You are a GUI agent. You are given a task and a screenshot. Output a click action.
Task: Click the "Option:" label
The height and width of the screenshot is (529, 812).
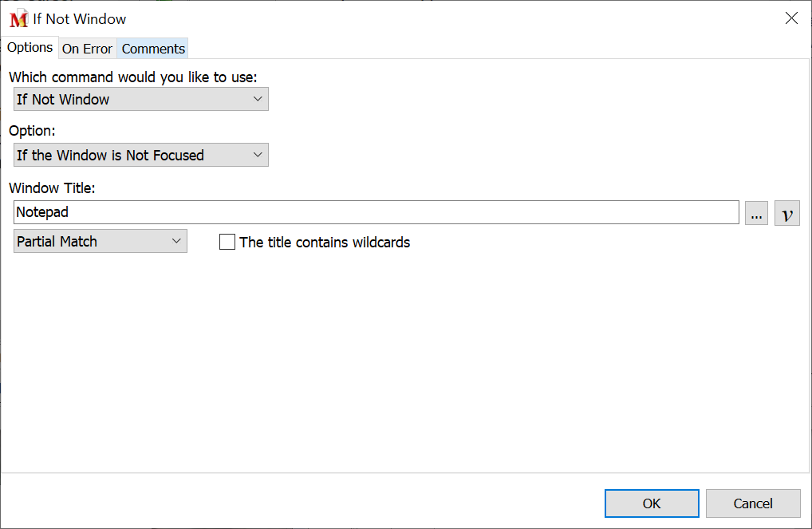click(32, 132)
